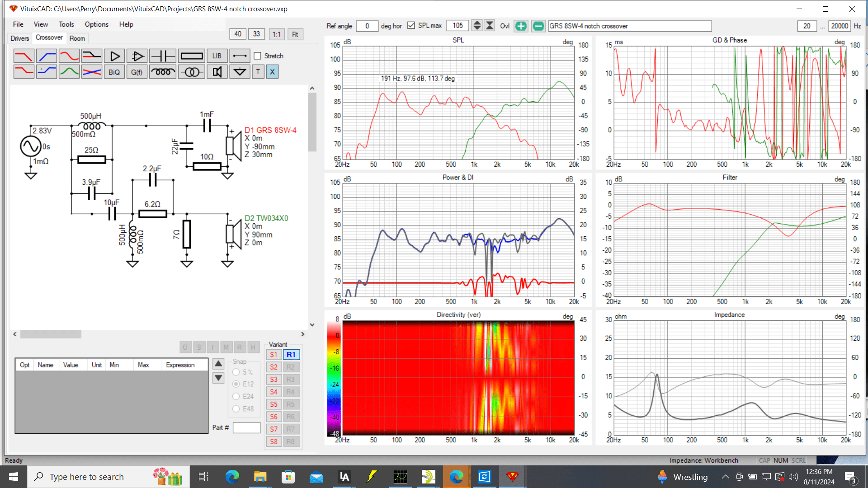Add a high-shelf filter block
The height and width of the screenshot is (488, 868).
coord(46,72)
